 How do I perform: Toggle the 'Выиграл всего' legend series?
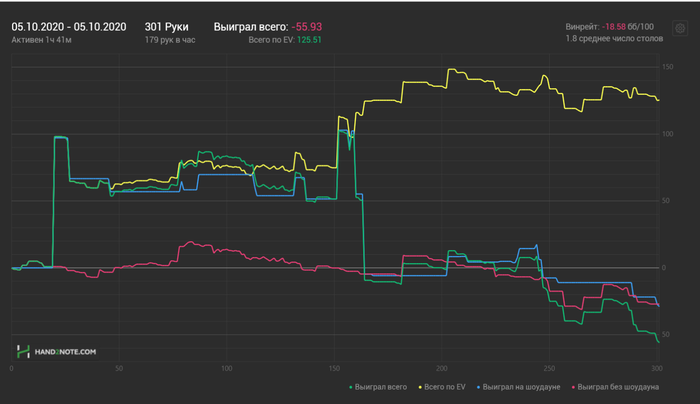(x=378, y=387)
